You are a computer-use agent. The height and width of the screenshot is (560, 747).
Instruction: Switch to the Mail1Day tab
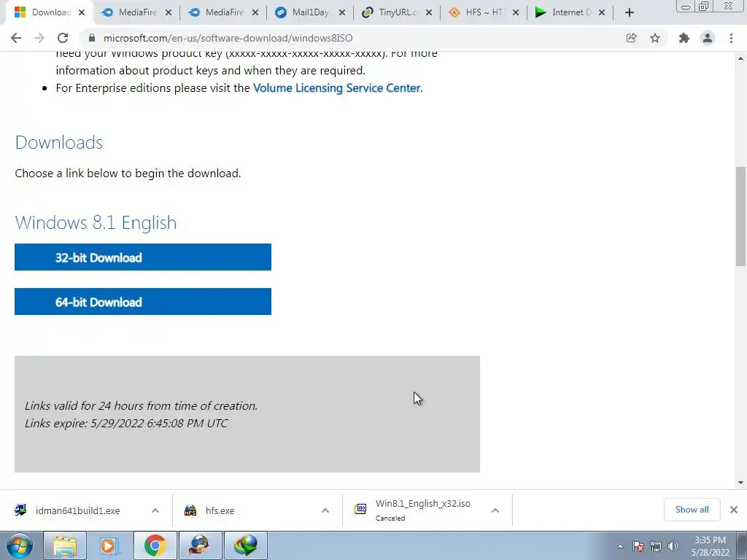(x=310, y=12)
